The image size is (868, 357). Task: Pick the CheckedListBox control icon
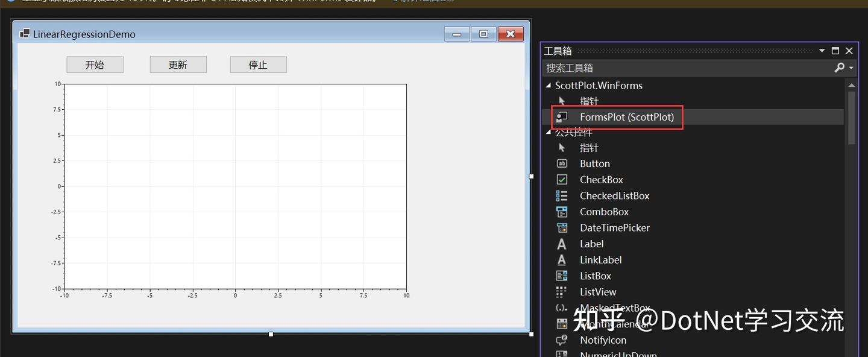(x=562, y=195)
